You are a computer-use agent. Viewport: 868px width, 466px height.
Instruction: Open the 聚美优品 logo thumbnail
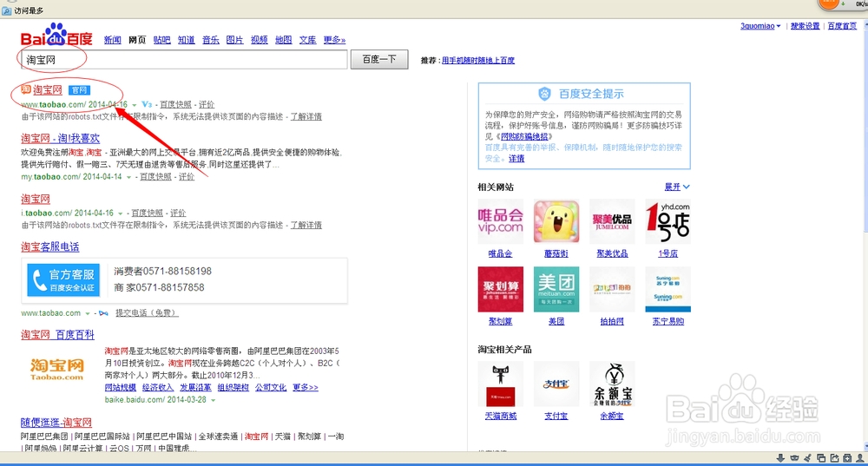612,221
